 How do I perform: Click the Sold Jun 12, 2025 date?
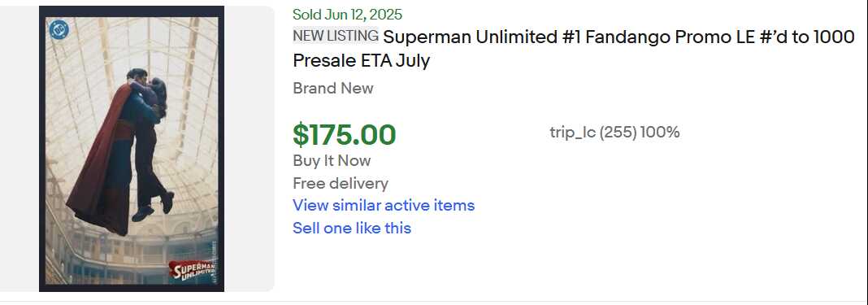click(x=348, y=15)
